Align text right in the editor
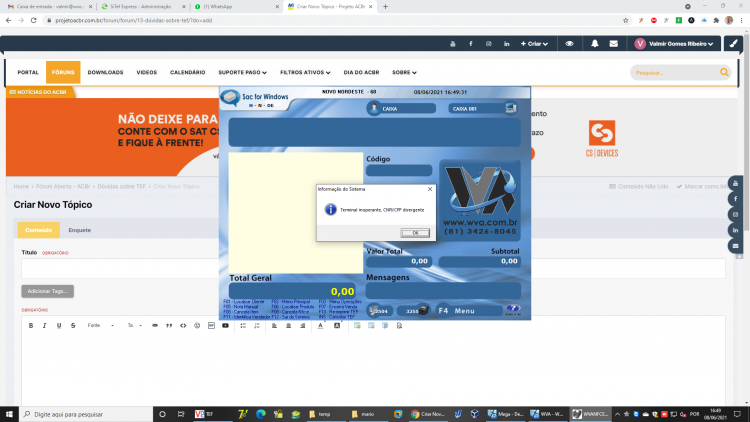 303,325
